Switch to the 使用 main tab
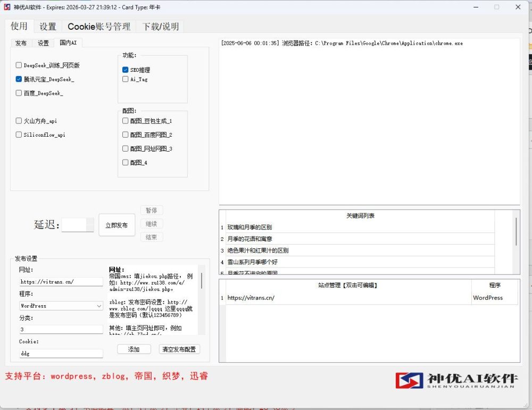 tap(19, 26)
